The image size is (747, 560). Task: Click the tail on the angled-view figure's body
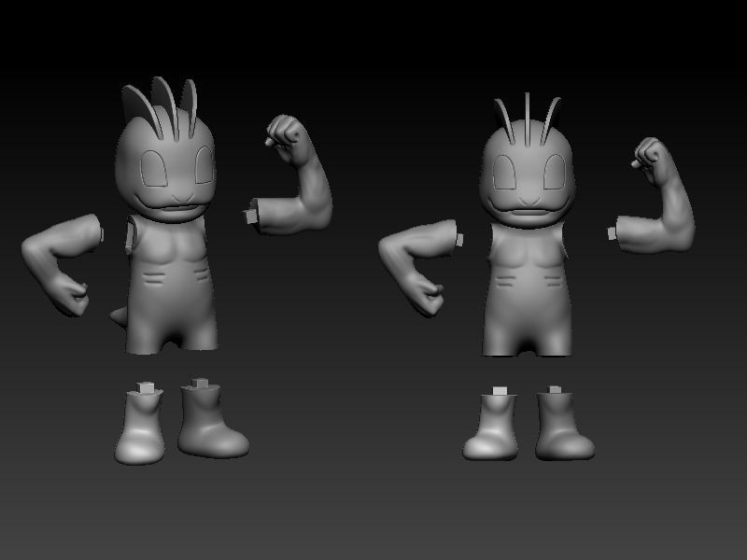point(120,315)
